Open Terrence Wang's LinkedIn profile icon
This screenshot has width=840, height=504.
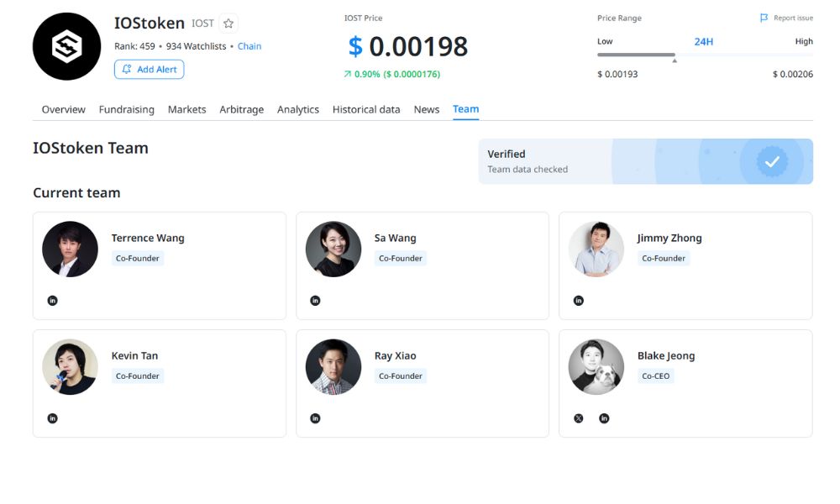pyautogui.click(x=52, y=300)
